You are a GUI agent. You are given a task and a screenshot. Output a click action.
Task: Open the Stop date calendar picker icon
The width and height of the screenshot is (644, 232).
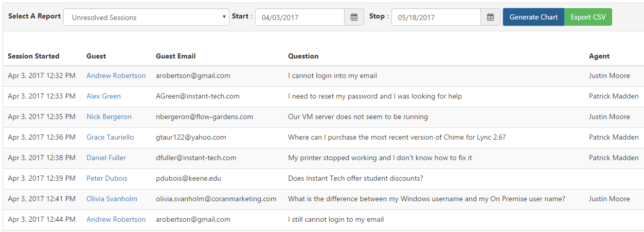(490, 17)
